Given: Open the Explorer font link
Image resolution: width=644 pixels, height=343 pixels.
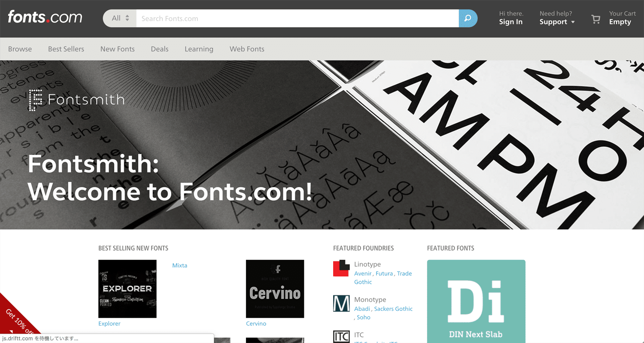Looking at the screenshot, I should [x=109, y=324].
